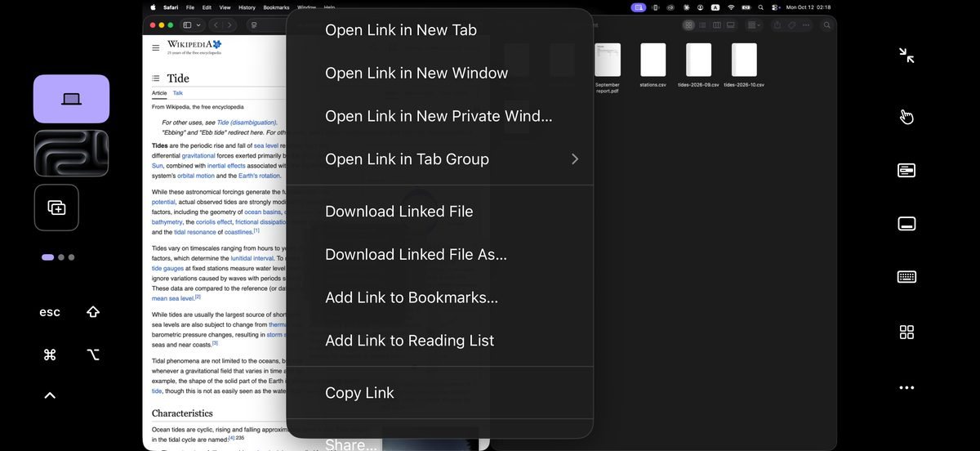Toggle the Tide table of contents icon
Screen dimensions: 980x451
(x=156, y=78)
